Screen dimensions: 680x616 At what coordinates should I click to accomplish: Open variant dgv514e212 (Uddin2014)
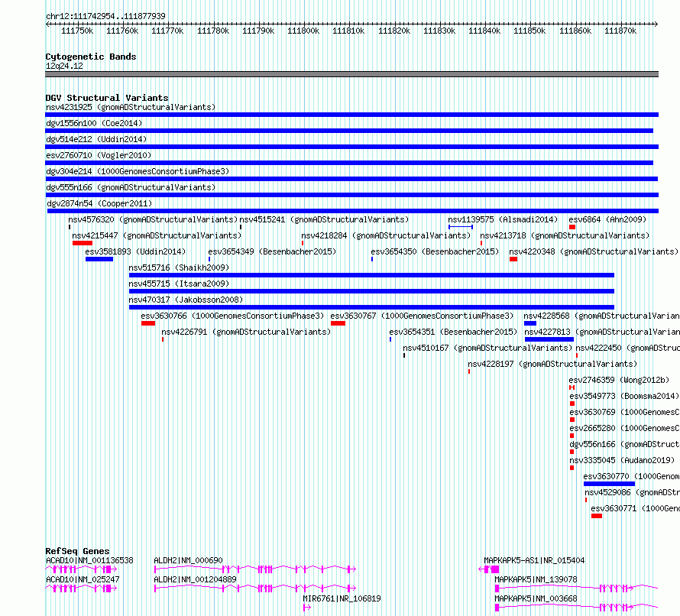[351, 147]
